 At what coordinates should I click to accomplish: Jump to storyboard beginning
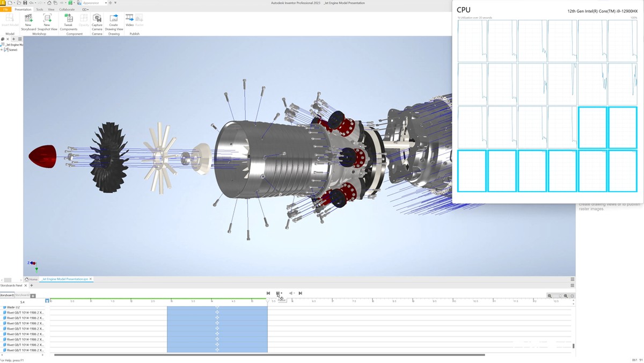tap(268, 293)
